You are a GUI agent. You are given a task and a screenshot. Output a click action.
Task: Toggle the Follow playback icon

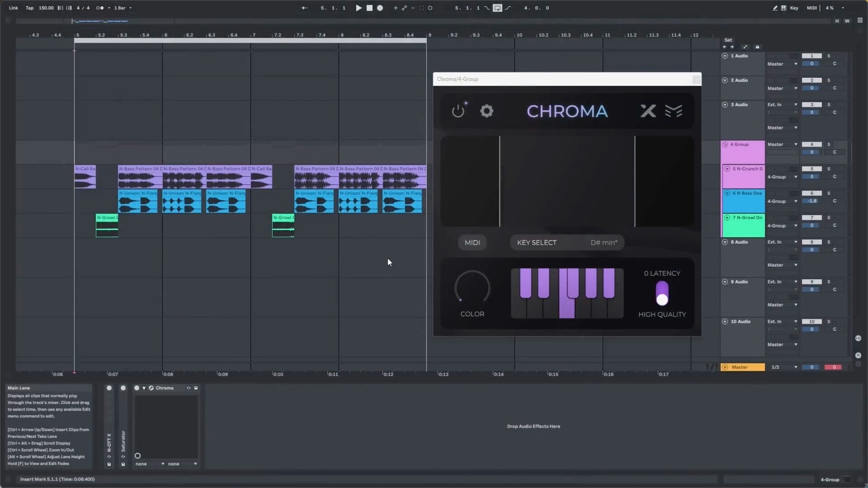point(305,8)
